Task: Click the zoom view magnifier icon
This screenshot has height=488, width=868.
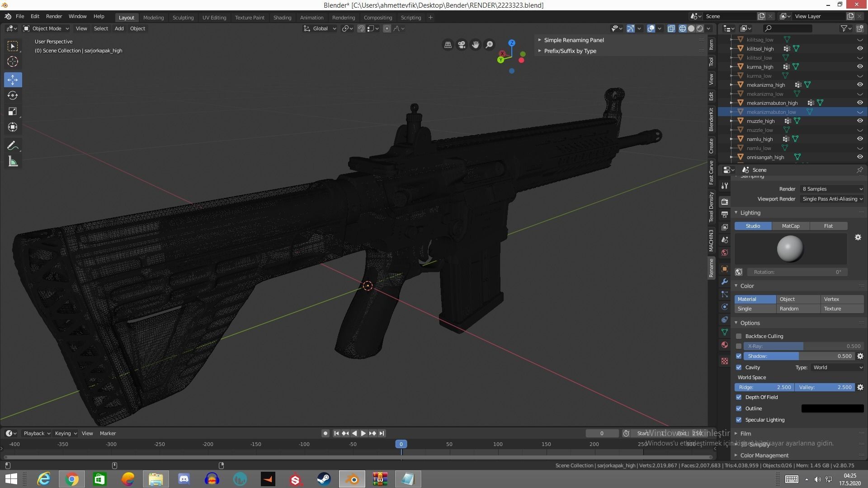Action: click(489, 45)
